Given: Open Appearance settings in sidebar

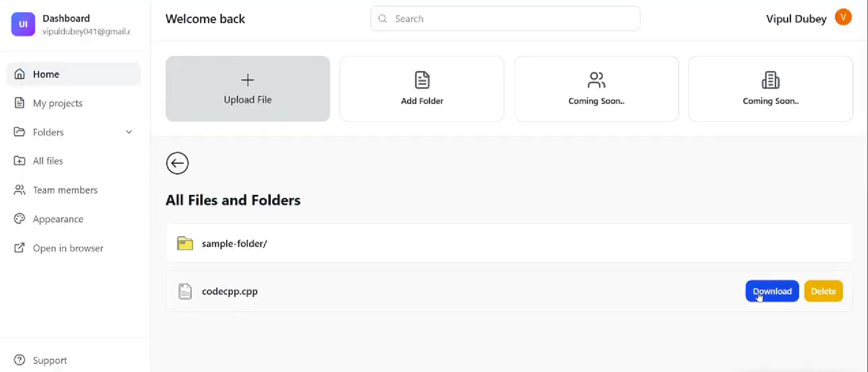Looking at the screenshot, I should click(58, 219).
